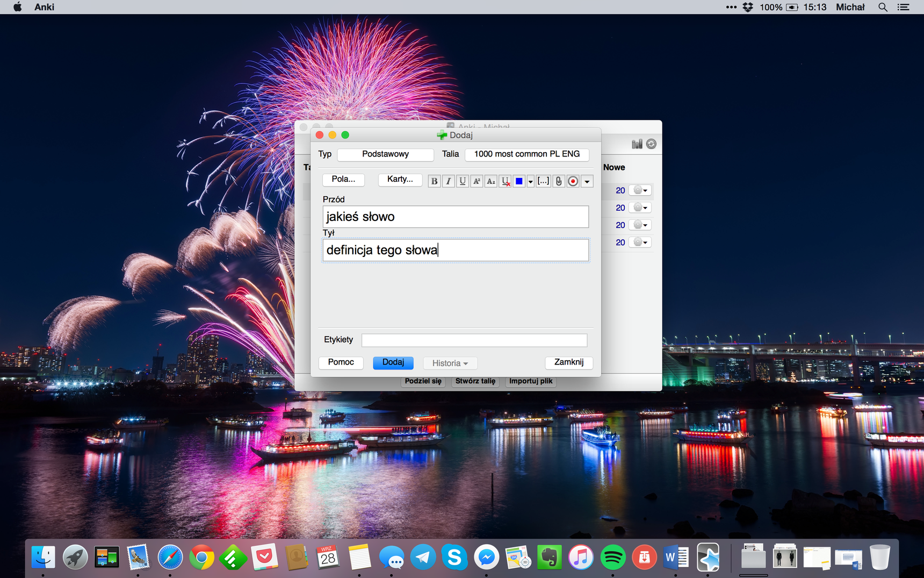Open the statistics icon in the main Anki window

pos(637,144)
